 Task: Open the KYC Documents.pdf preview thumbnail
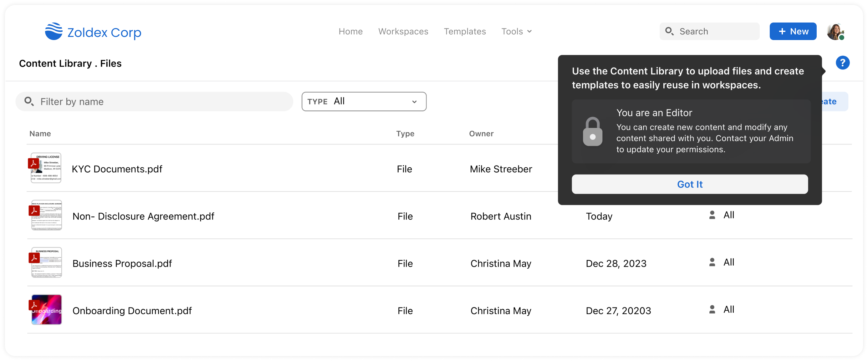46,168
